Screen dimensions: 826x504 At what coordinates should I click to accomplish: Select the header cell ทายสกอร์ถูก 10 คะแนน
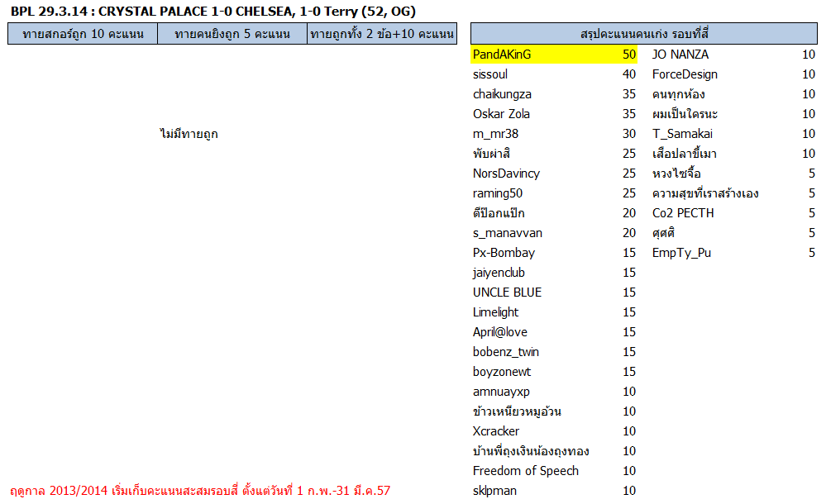click(83, 34)
